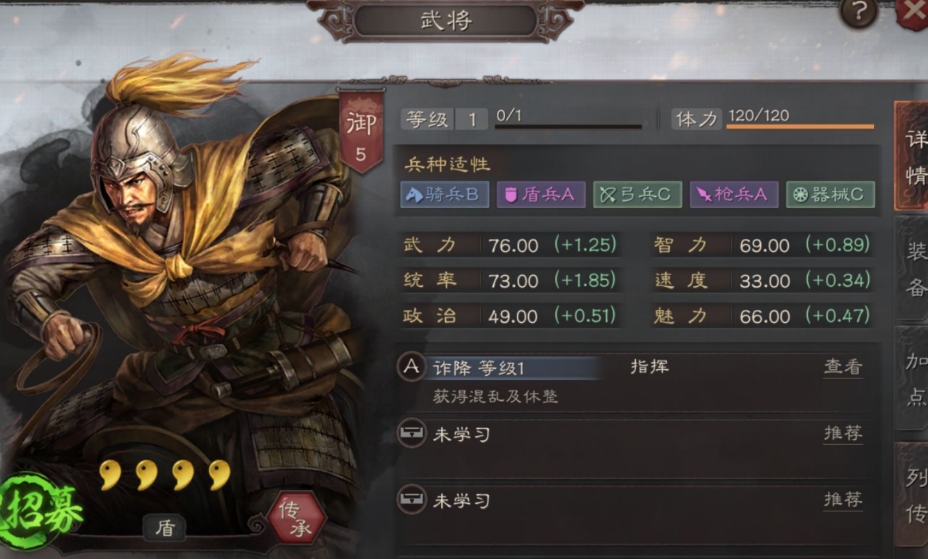Viewport: 928px width, 559px height.
Task: Click the 盾 troop type label under portrait
Action: click(x=165, y=527)
